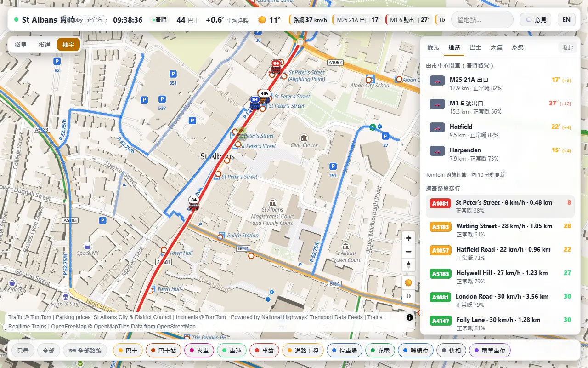Image resolution: width=588 pixels, height=368 pixels.
Task: Select the Hatfield Road congestion row
Action: (x=500, y=253)
